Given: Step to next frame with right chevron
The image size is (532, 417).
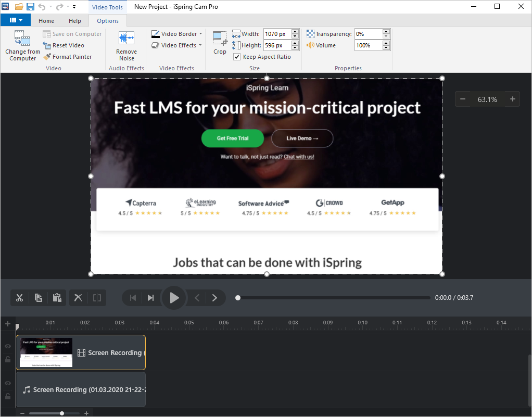Looking at the screenshot, I should (x=214, y=298).
